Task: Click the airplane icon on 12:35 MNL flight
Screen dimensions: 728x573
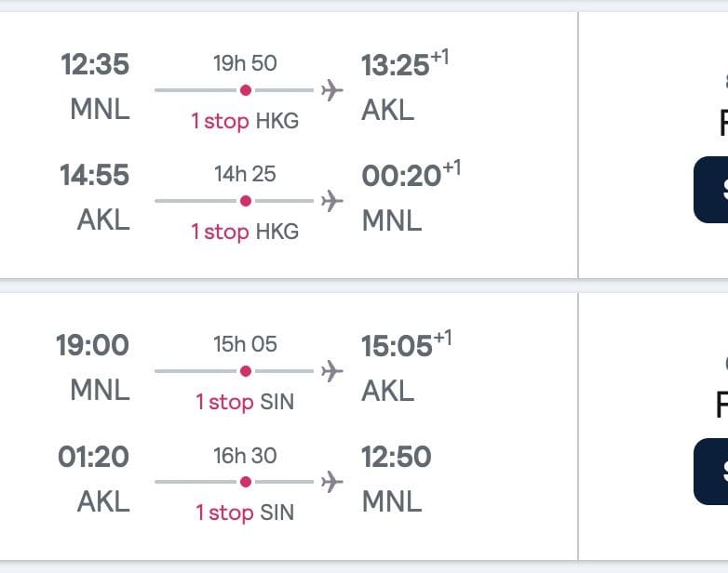Action: click(331, 90)
